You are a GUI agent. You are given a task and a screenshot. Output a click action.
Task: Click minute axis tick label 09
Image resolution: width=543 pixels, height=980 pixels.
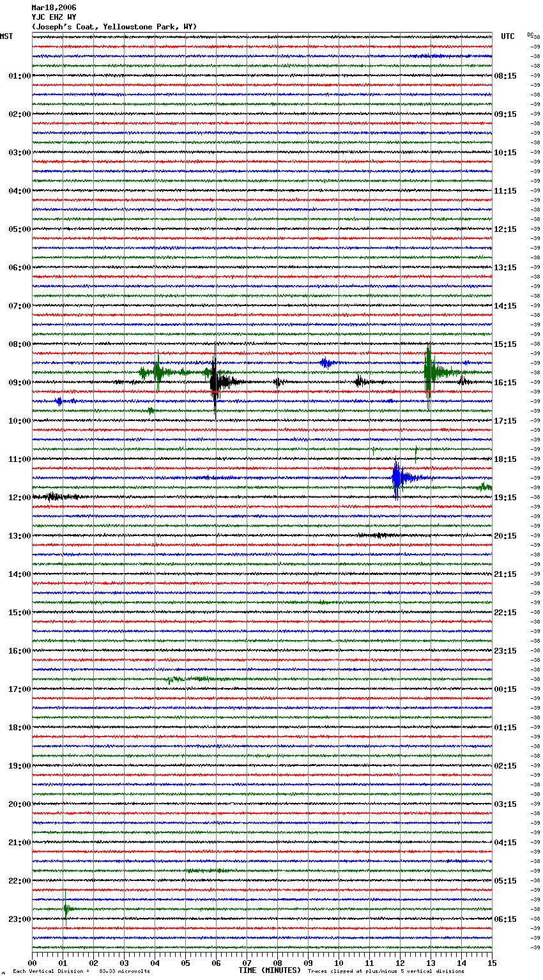[x=308, y=963]
